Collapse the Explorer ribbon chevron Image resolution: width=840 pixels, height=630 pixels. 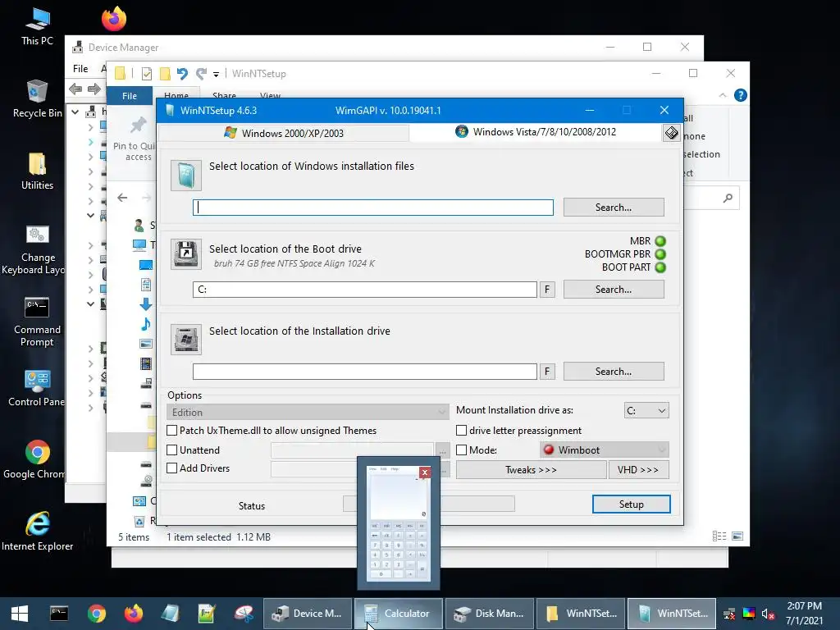tap(723, 95)
